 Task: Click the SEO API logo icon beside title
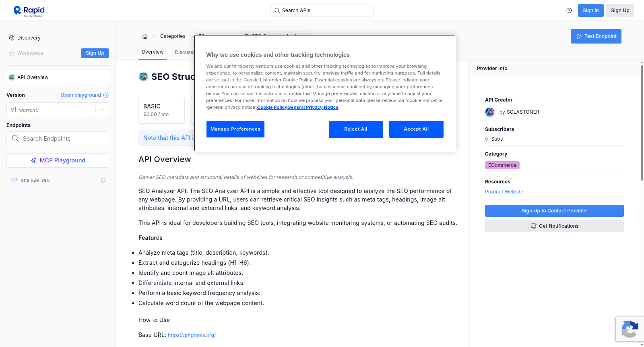pos(143,77)
